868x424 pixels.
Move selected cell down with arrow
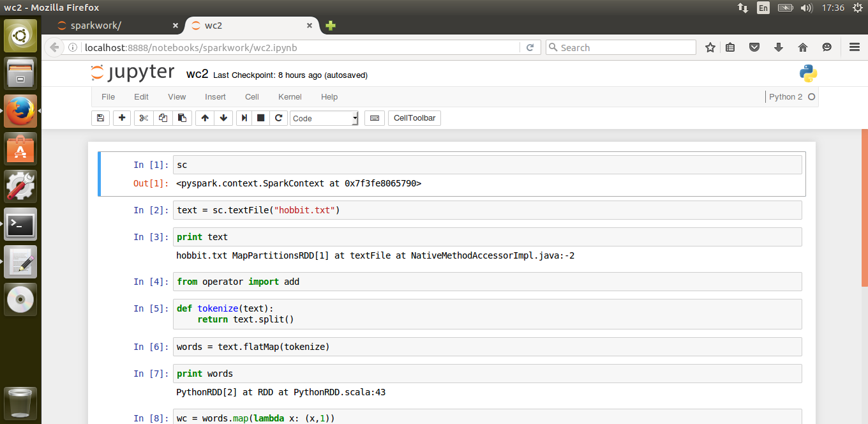click(x=223, y=118)
